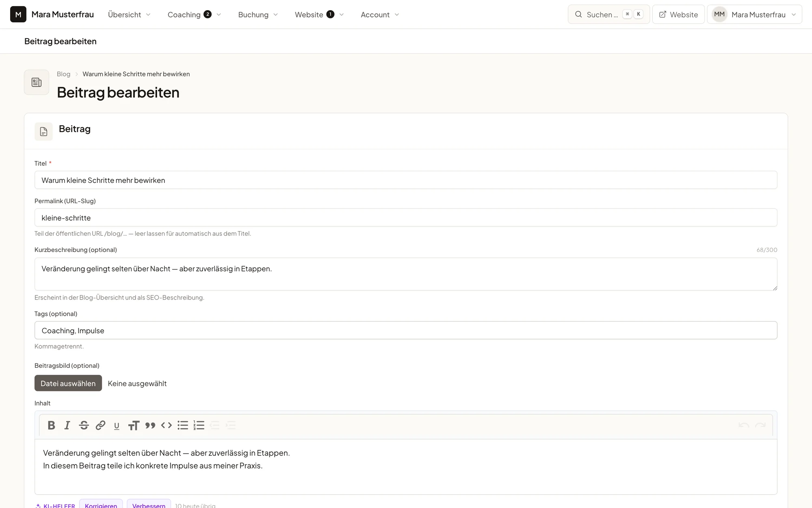Click the '10 heute übrig' text
This screenshot has width=812, height=508.
coord(195,506)
